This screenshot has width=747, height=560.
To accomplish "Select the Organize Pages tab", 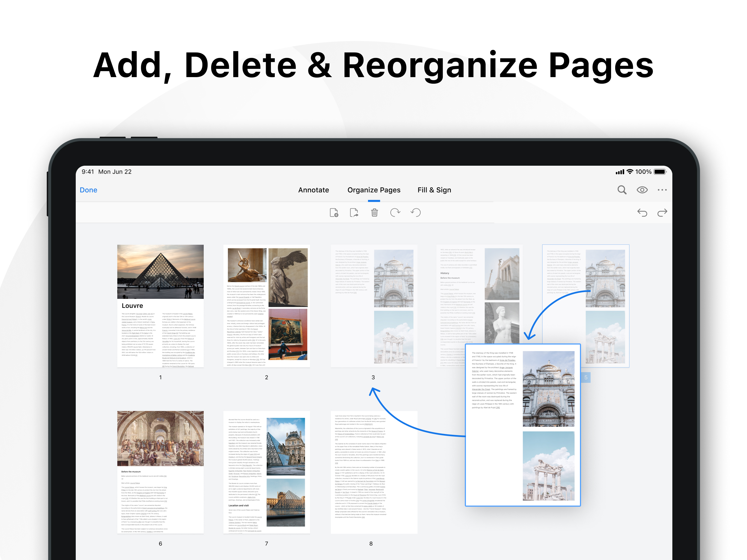I will tap(374, 190).
